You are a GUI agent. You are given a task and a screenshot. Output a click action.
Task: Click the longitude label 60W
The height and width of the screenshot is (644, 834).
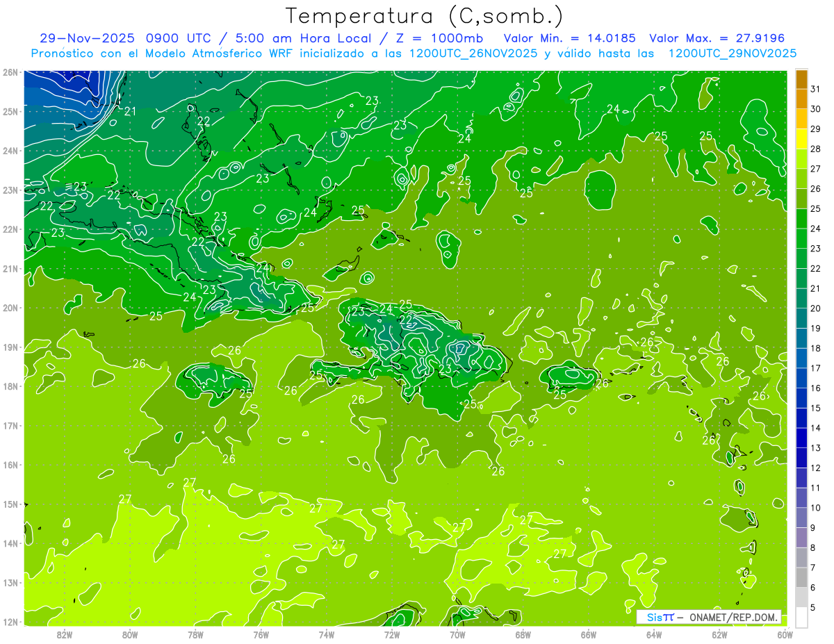[x=785, y=634]
